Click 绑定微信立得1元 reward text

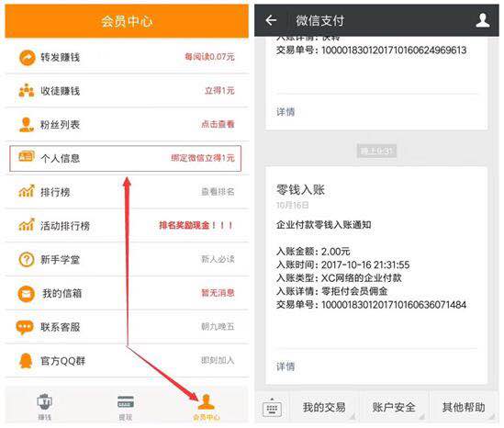203,158
